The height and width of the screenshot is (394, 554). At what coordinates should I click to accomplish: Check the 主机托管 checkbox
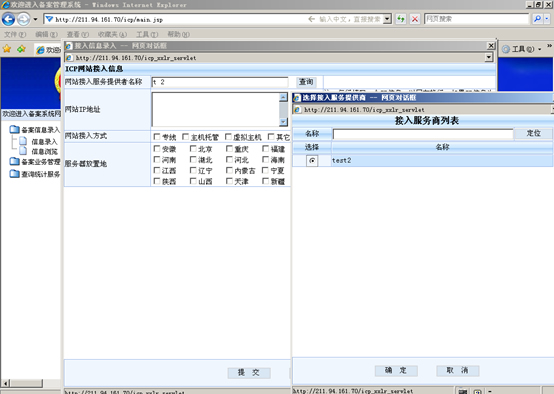click(x=185, y=137)
